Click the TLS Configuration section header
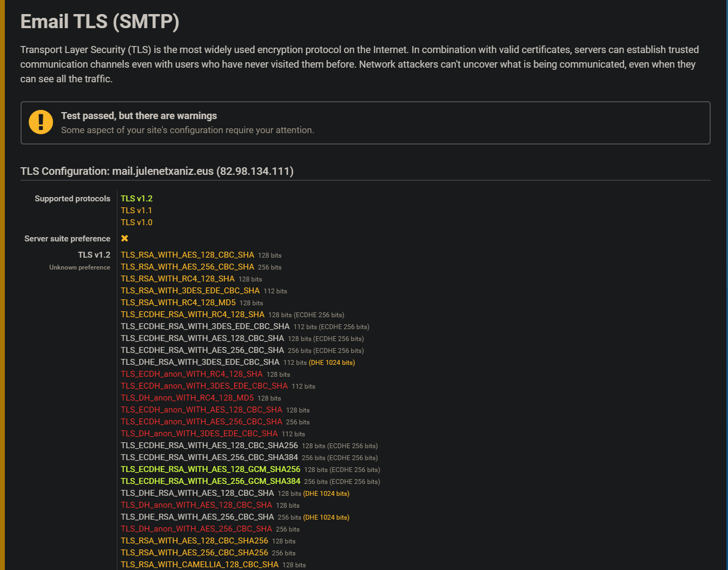Image resolution: width=728 pixels, height=570 pixels. tap(157, 171)
